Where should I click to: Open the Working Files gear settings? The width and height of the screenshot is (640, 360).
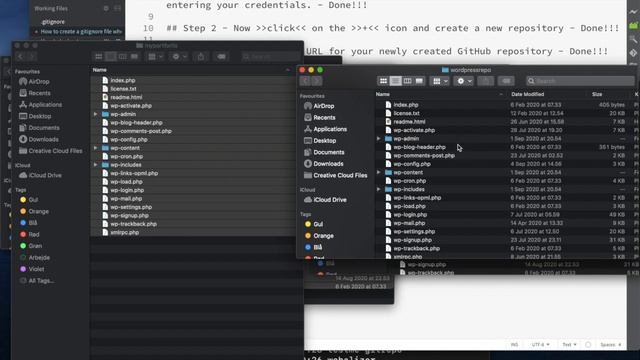[x=106, y=8]
